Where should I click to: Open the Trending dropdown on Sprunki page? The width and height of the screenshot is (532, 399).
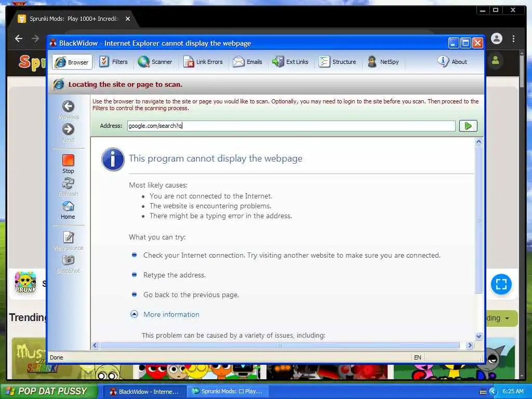pyautogui.click(x=501, y=318)
